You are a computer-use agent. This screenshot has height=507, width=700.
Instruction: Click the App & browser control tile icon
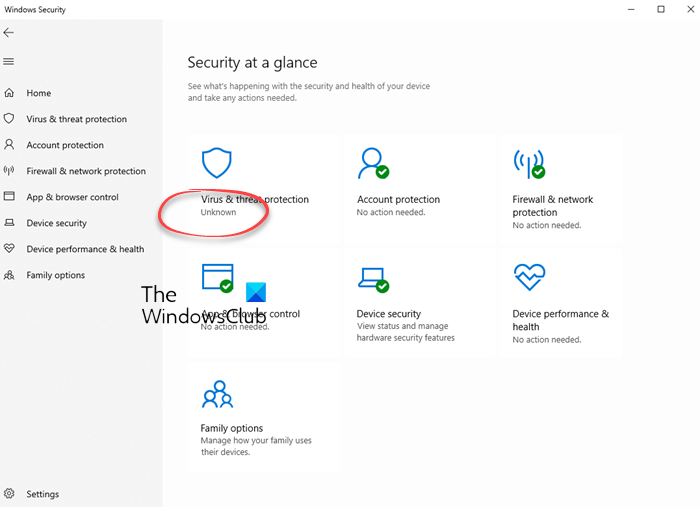217,277
